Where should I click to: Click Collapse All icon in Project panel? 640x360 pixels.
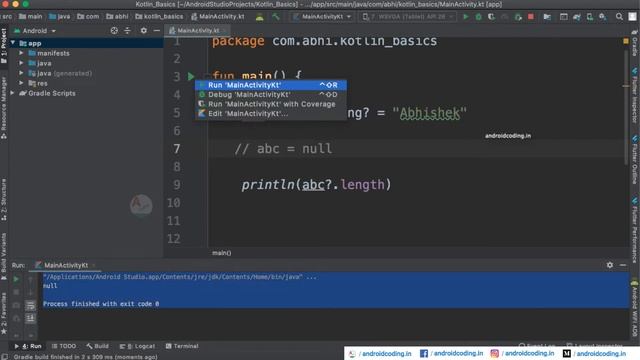[x=127, y=31]
